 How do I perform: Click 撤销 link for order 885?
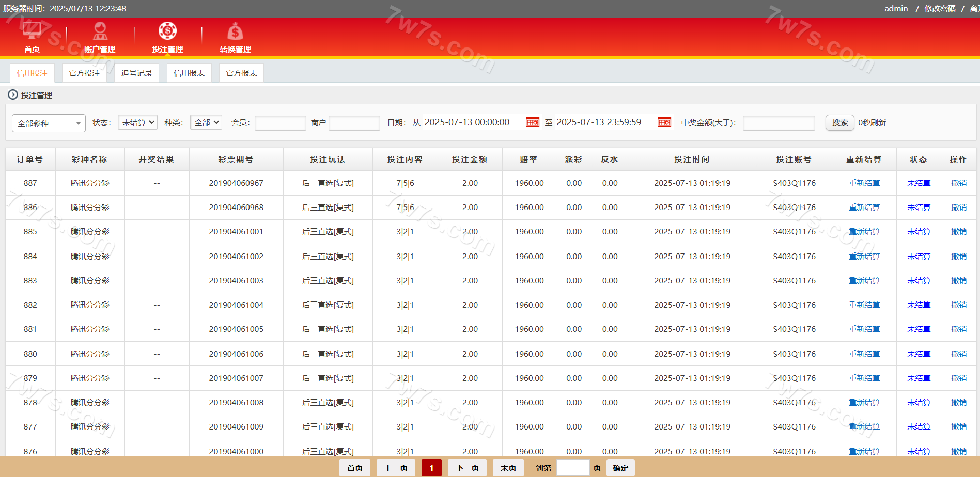(958, 232)
